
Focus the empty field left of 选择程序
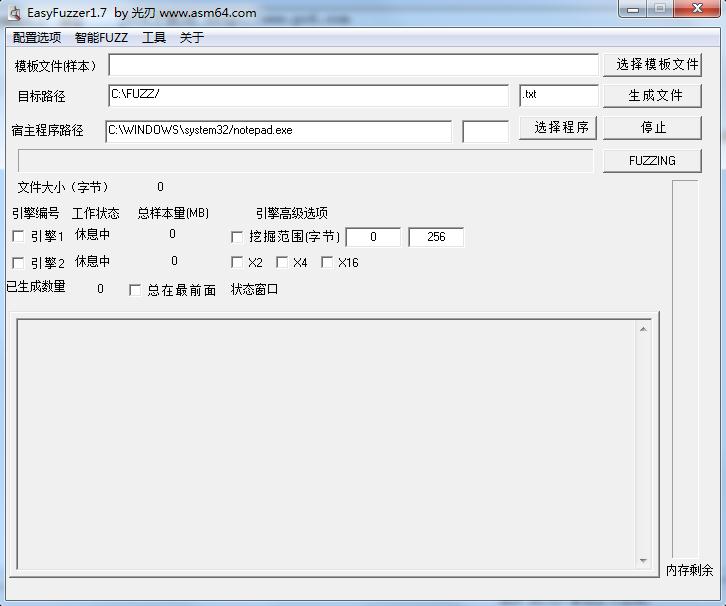pyautogui.click(x=486, y=131)
